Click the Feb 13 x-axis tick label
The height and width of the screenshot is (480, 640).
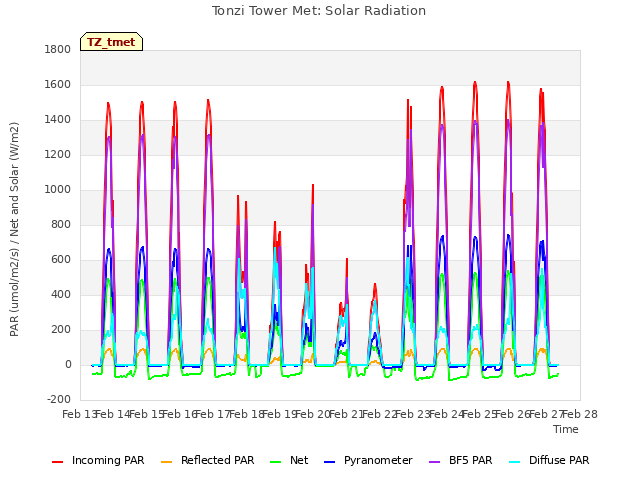tap(78, 415)
